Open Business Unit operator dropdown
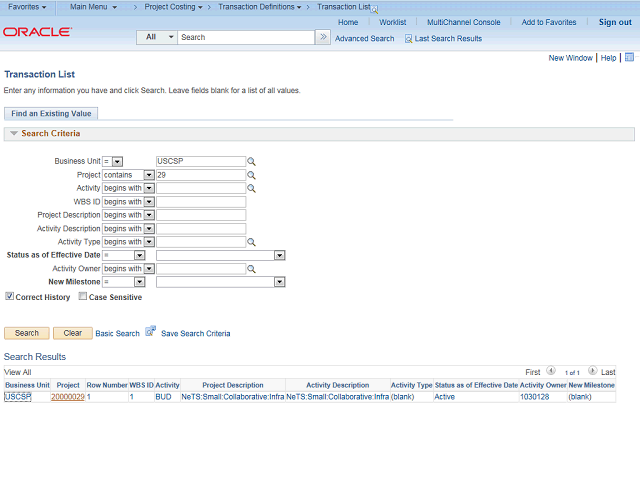Screen dimensions: 640x480 click(x=118, y=162)
